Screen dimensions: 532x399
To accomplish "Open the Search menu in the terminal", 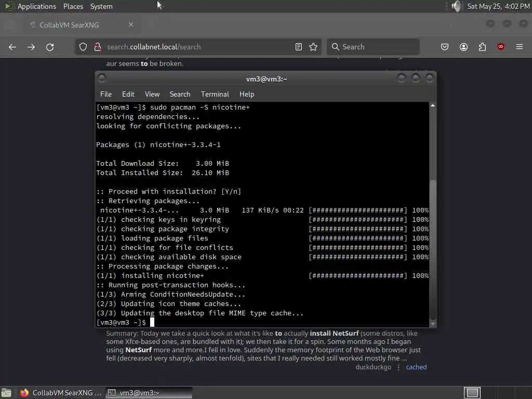I will pos(180,95).
